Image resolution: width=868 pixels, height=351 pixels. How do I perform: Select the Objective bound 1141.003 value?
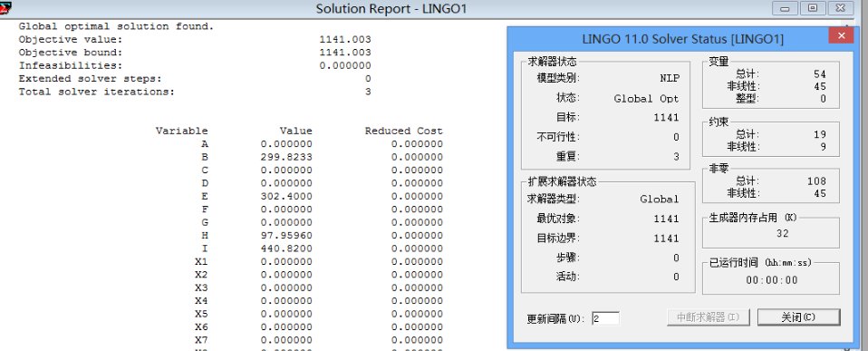coord(345,53)
